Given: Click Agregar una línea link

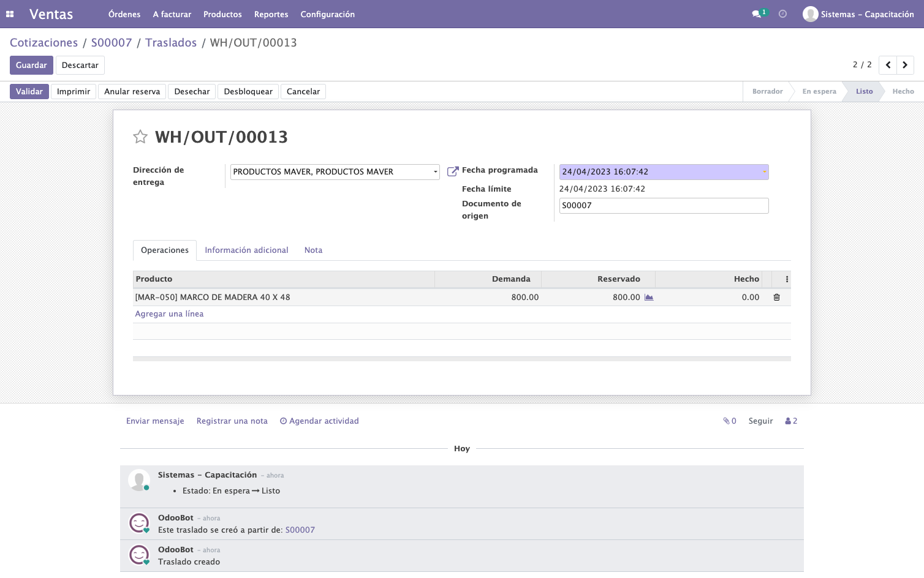Looking at the screenshot, I should tap(169, 314).
